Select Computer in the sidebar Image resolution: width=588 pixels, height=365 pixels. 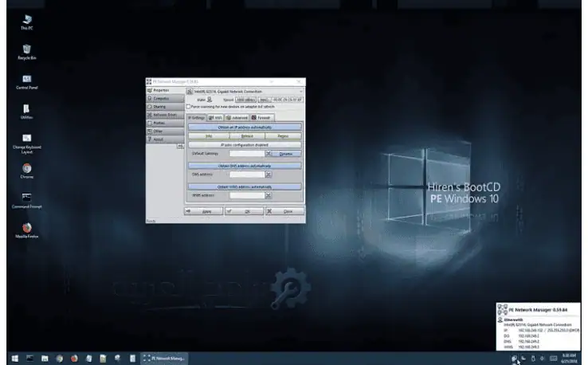[x=166, y=98]
